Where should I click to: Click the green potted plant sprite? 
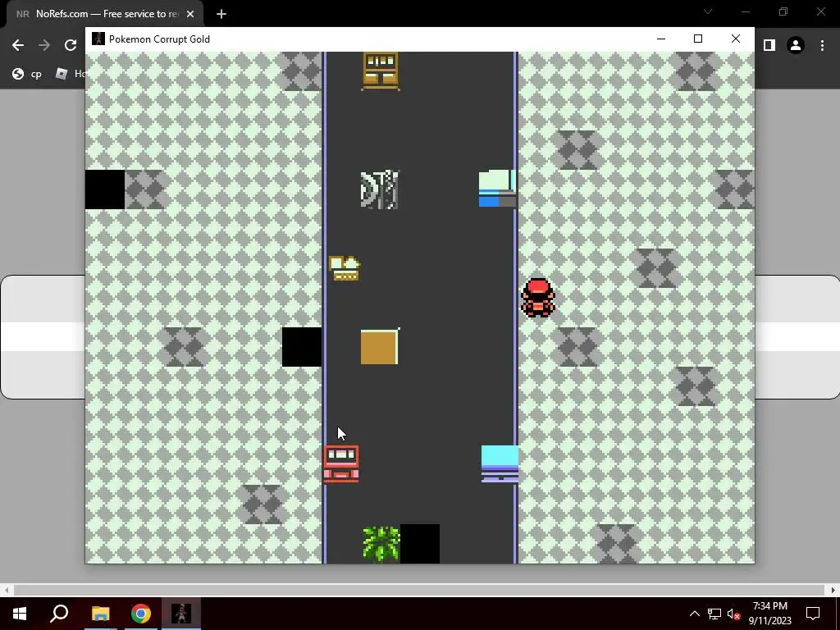pos(381,544)
